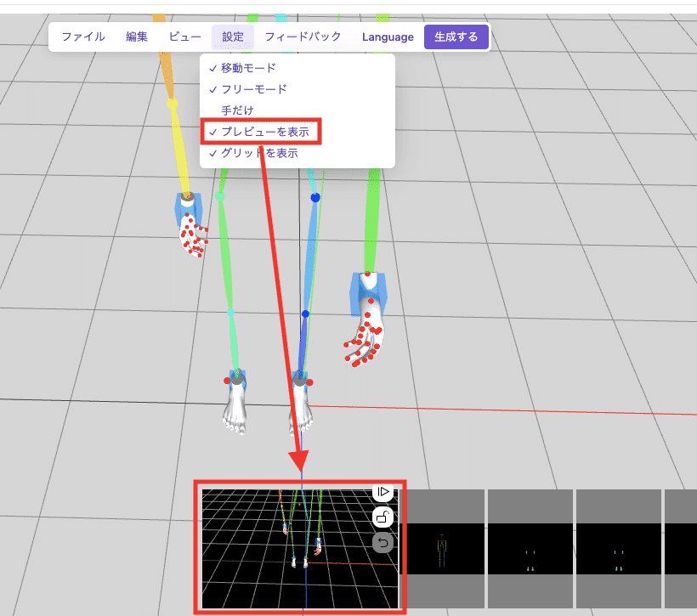Viewport: 697px width, 616px height.
Task: Uncheck the 移動モード menu option
Action: click(x=249, y=68)
